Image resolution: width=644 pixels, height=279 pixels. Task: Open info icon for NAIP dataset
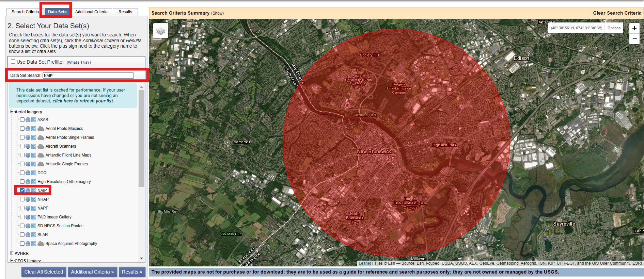(28, 191)
